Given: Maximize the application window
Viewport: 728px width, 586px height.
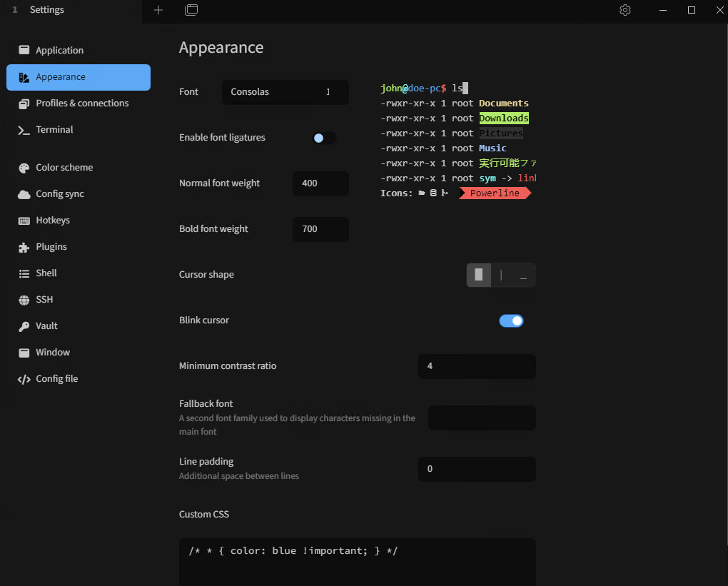Looking at the screenshot, I should (692, 10).
